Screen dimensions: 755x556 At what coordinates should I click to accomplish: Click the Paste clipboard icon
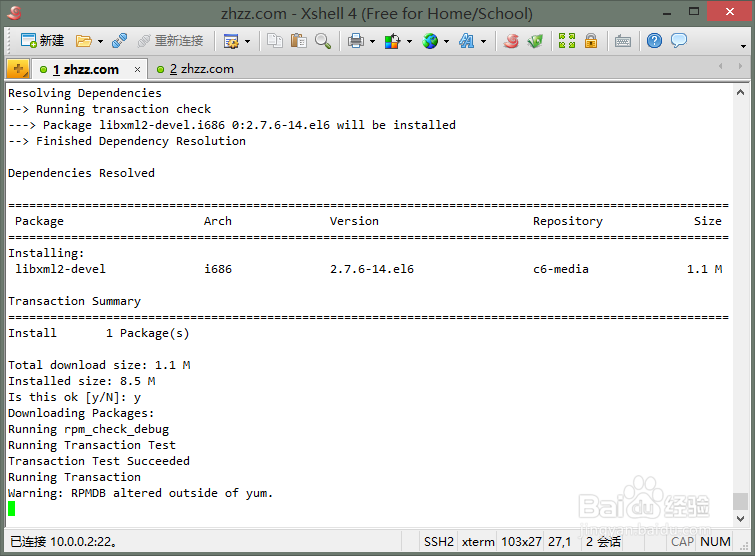(x=299, y=41)
